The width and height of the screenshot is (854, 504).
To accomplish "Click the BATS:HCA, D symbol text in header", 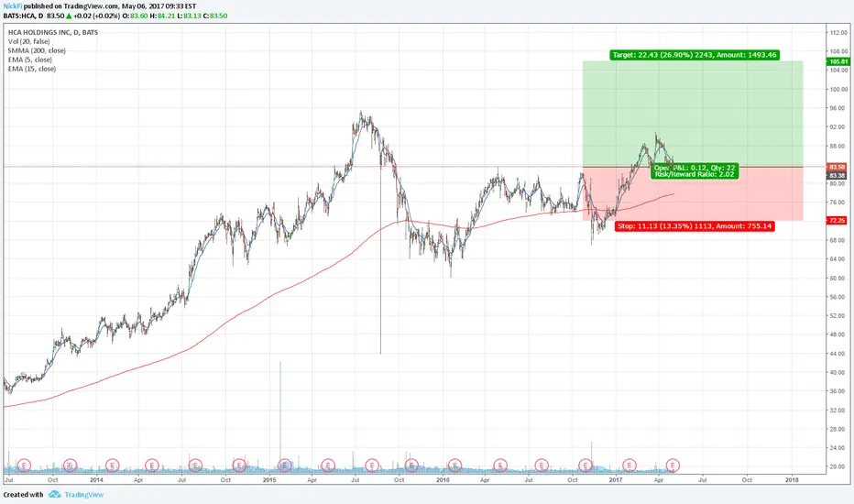I will tap(23, 16).
